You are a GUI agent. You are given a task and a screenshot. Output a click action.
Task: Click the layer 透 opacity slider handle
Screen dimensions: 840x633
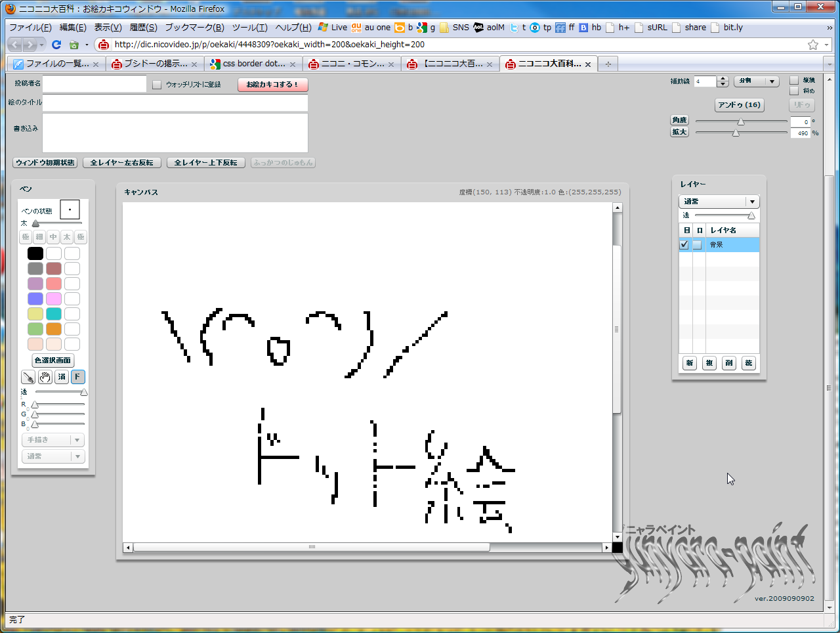pyautogui.click(x=751, y=215)
